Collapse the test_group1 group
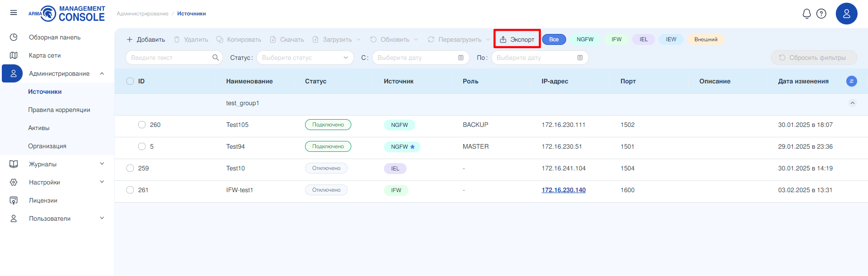This screenshot has width=868, height=276. [x=853, y=103]
